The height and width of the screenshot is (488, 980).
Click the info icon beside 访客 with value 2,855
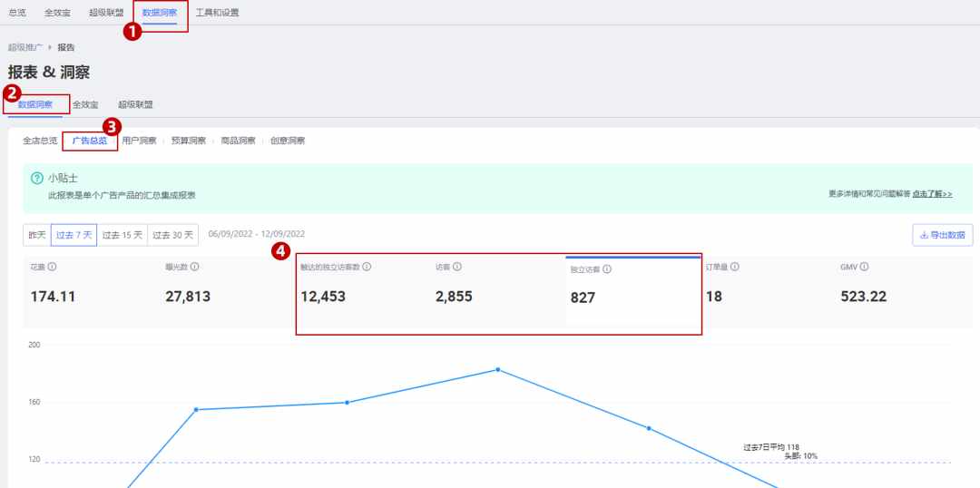pos(457,267)
